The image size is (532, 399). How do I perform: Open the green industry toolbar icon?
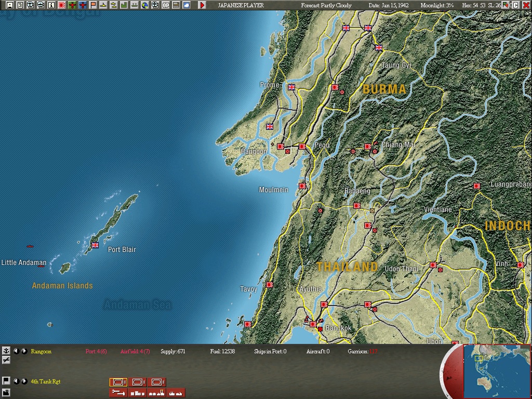(124, 5)
